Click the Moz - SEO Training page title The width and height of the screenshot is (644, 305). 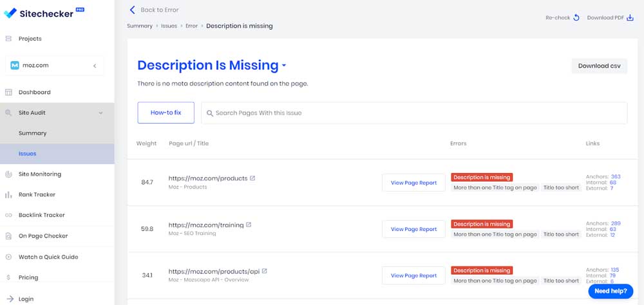(x=192, y=234)
